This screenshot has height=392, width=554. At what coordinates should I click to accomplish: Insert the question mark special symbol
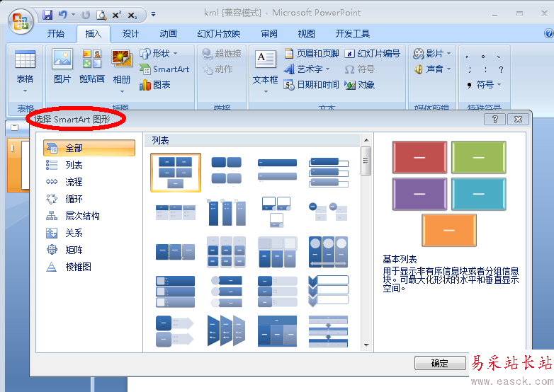(x=501, y=70)
